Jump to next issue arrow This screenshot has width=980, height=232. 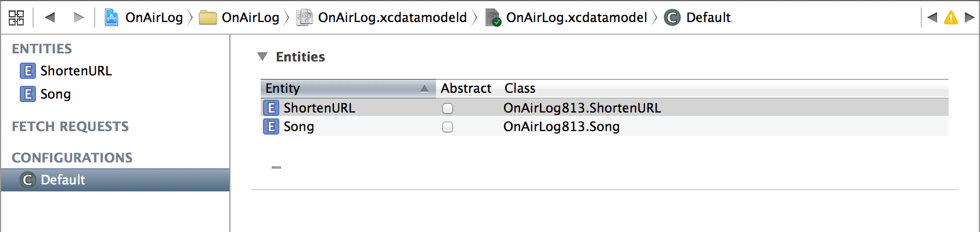[x=969, y=17]
